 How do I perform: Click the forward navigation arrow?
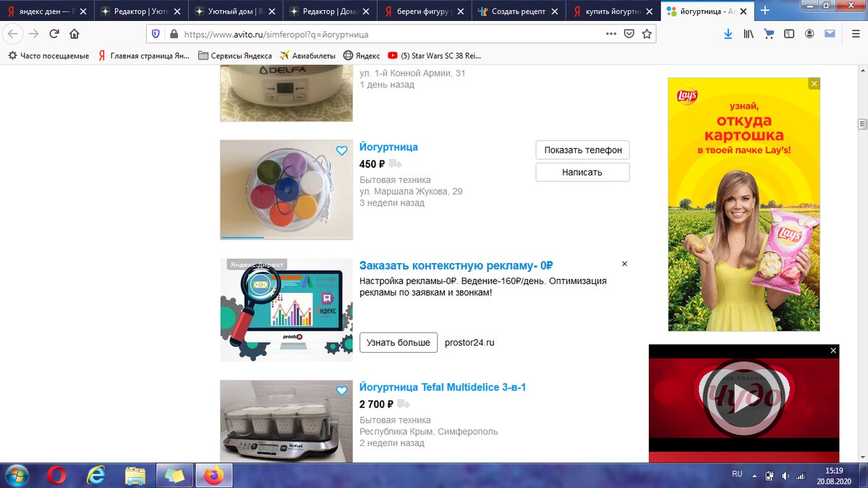pos(33,34)
